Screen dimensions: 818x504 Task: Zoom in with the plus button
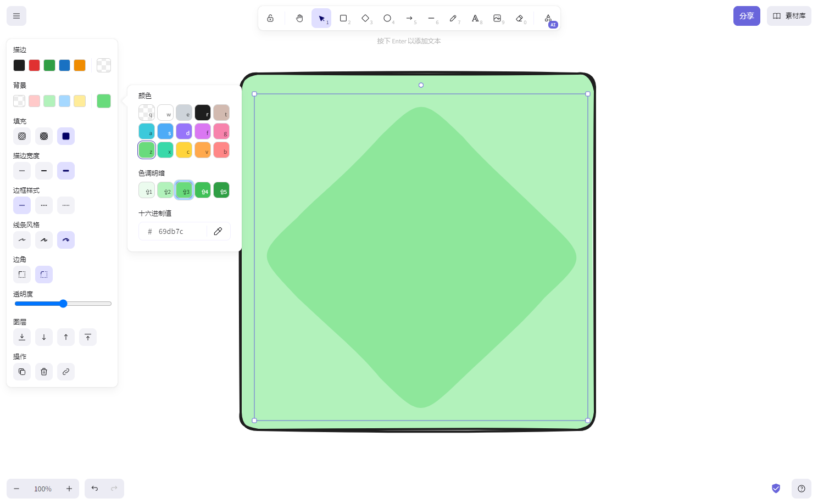point(69,489)
